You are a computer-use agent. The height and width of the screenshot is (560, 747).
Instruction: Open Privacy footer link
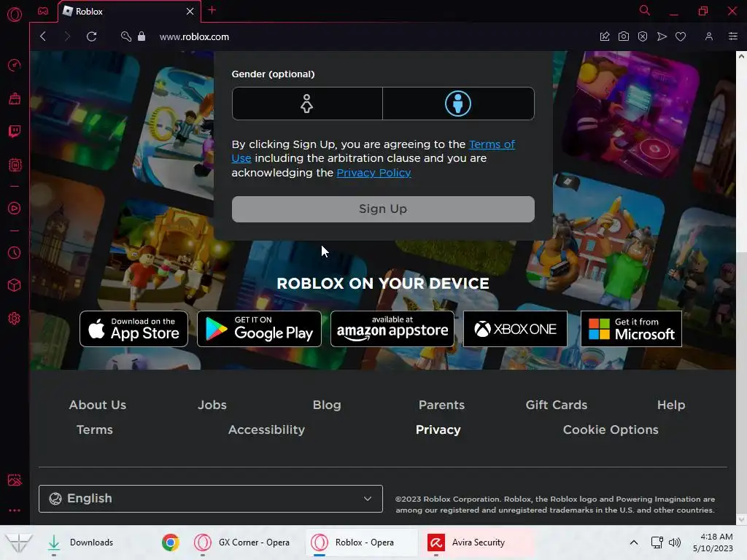pos(438,429)
